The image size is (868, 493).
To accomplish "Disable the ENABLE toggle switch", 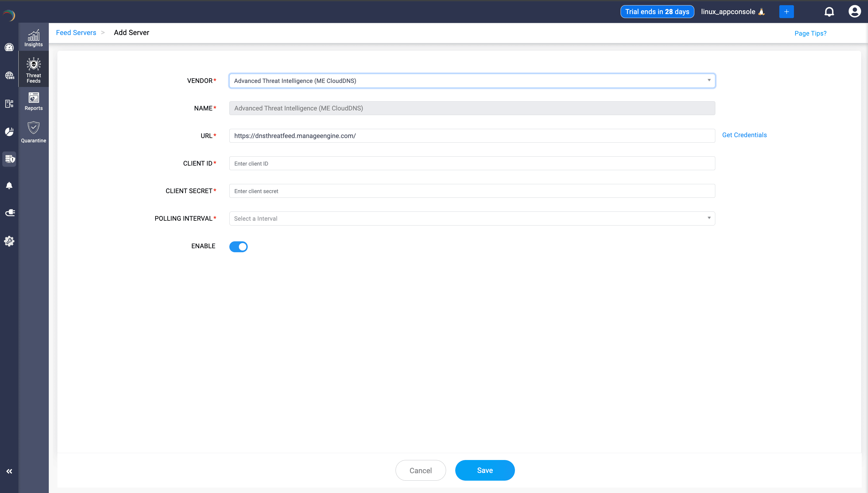I will [239, 246].
